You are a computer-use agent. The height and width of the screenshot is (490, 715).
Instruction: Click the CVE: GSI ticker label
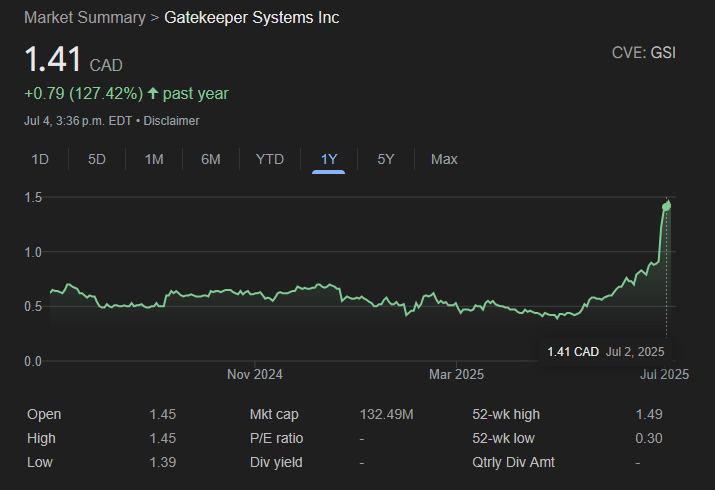click(x=644, y=53)
